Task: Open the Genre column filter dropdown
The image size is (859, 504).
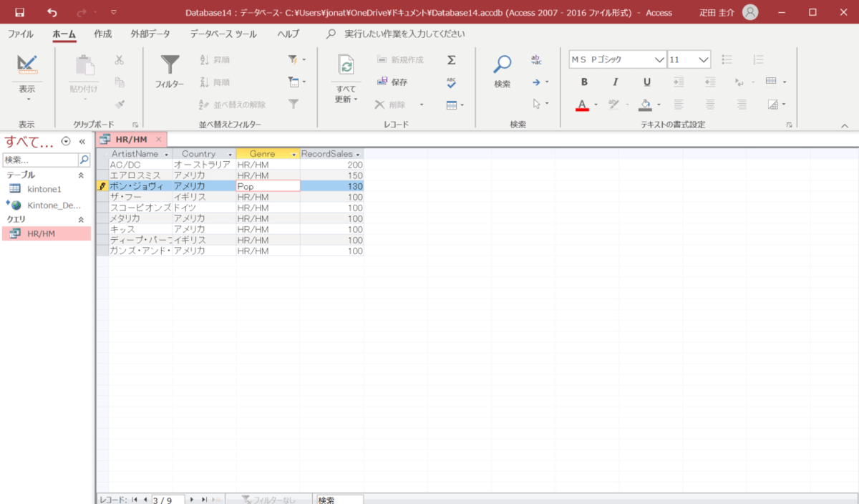Action: click(294, 154)
